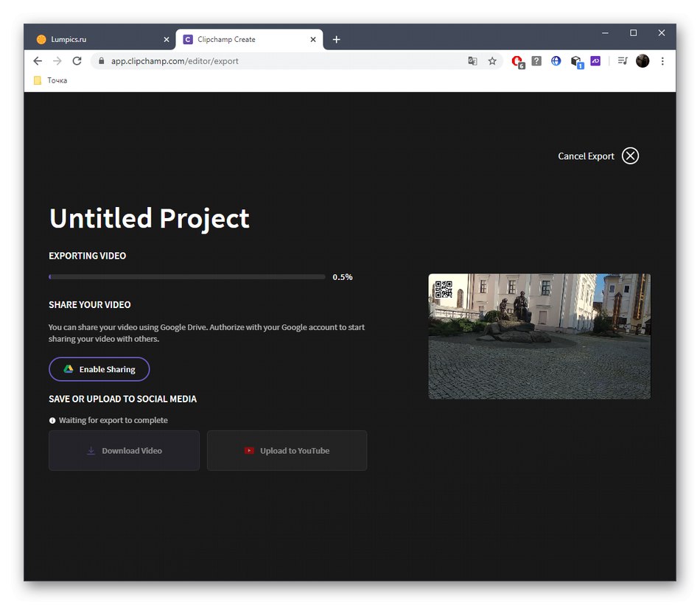Open the red extension with badge 6

pos(518,62)
